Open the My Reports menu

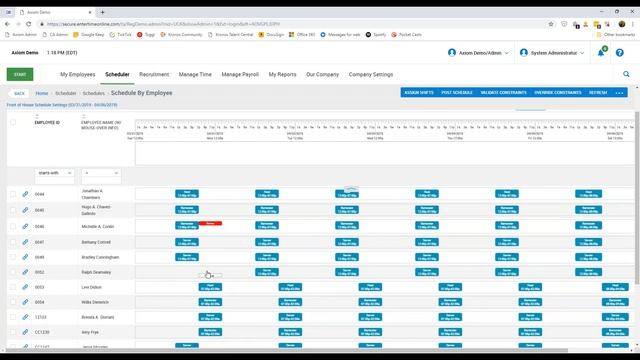282,74
